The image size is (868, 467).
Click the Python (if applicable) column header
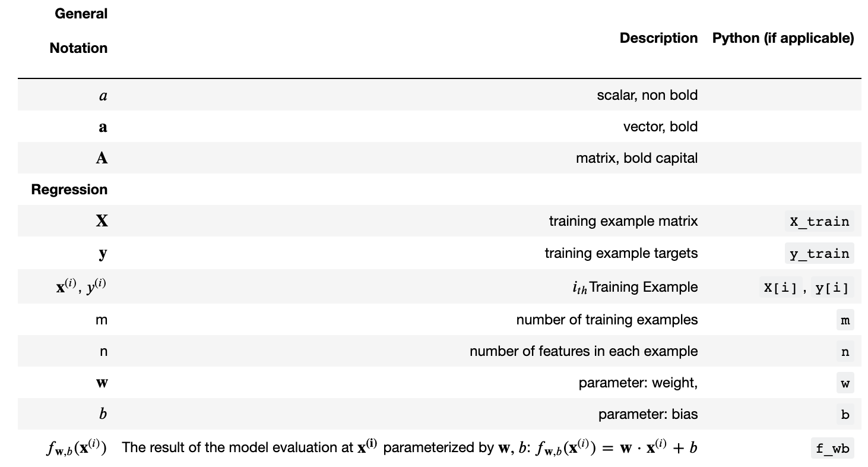[783, 38]
